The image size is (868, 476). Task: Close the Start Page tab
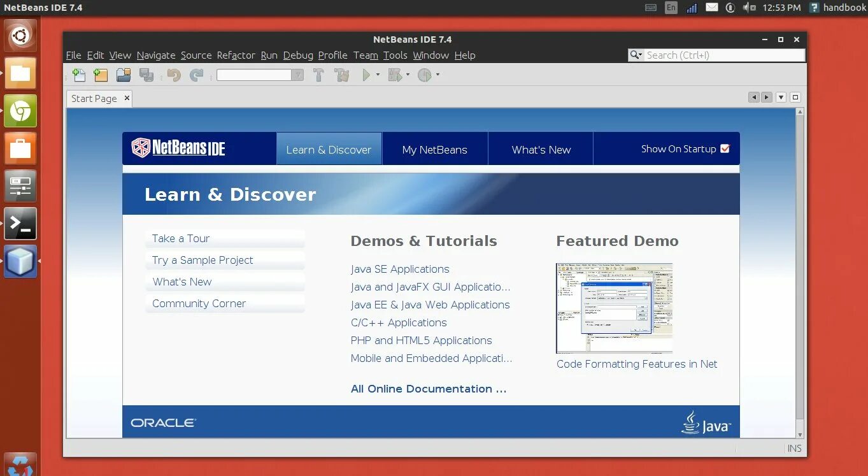click(127, 97)
